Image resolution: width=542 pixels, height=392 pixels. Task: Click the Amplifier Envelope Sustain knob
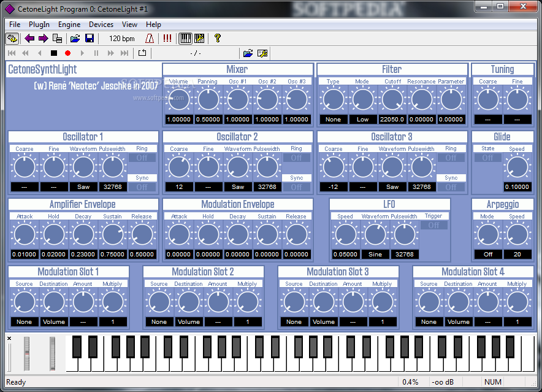coord(113,234)
